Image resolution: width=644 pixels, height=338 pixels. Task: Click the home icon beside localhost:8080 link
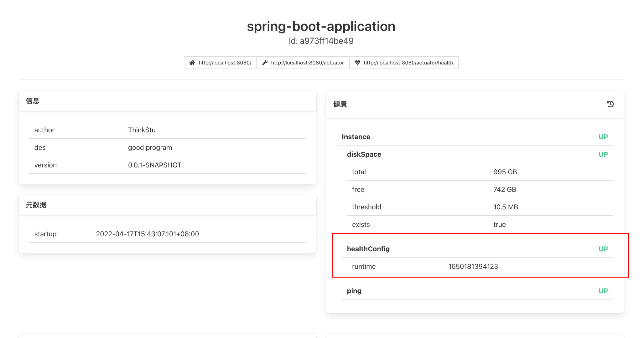192,63
